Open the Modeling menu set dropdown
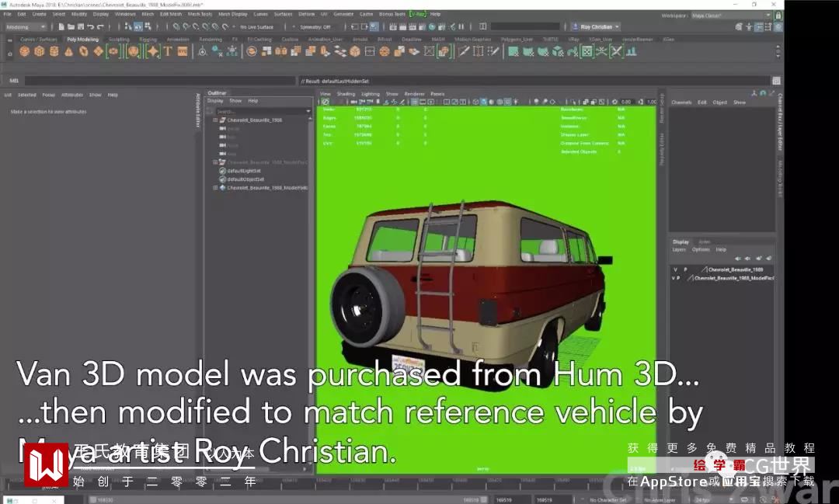Screen dimensions: 839x504 26,26
